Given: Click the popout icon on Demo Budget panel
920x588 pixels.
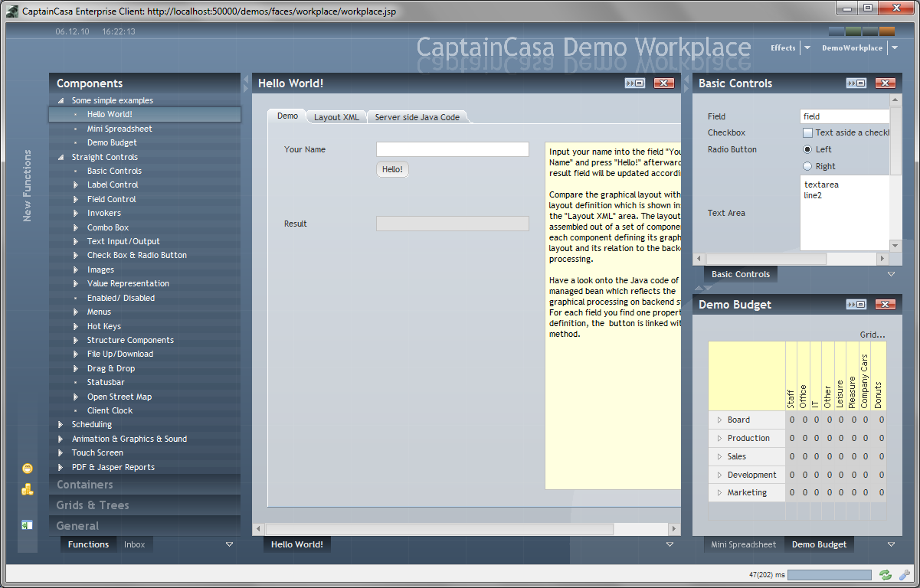Looking at the screenshot, I should tap(856, 305).
